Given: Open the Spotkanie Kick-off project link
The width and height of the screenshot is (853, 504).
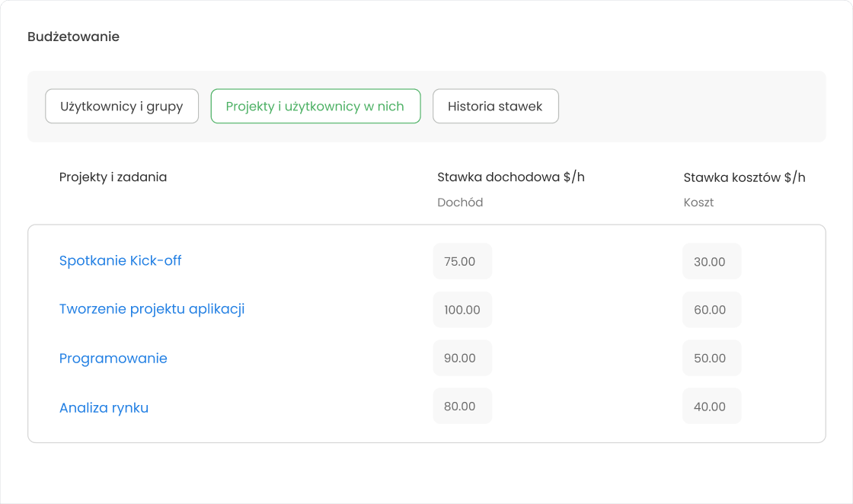Looking at the screenshot, I should coord(120,261).
